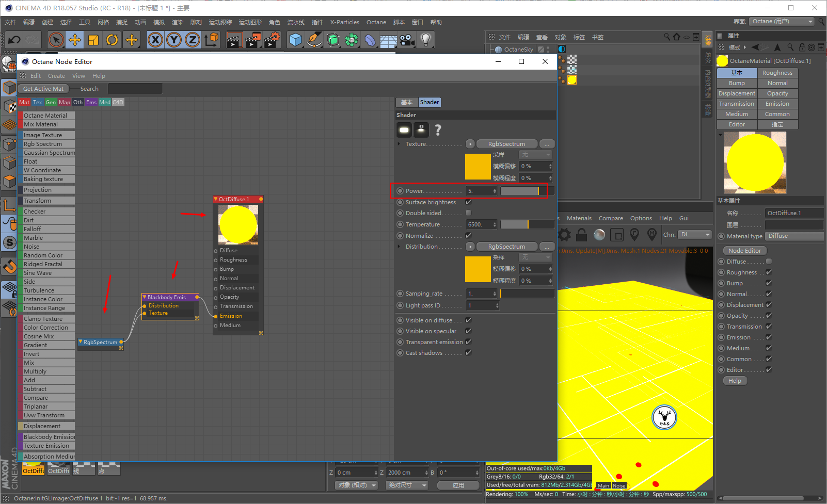Viewport: 827px width, 504px height.
Task: Select the Rotate tool in the toolbar
Action: (x=112, y=40)
